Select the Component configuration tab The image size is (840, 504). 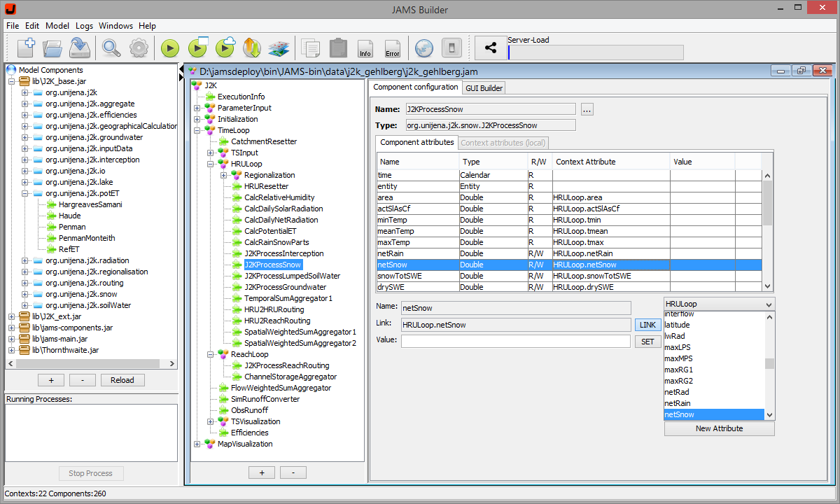pos(415,87)
